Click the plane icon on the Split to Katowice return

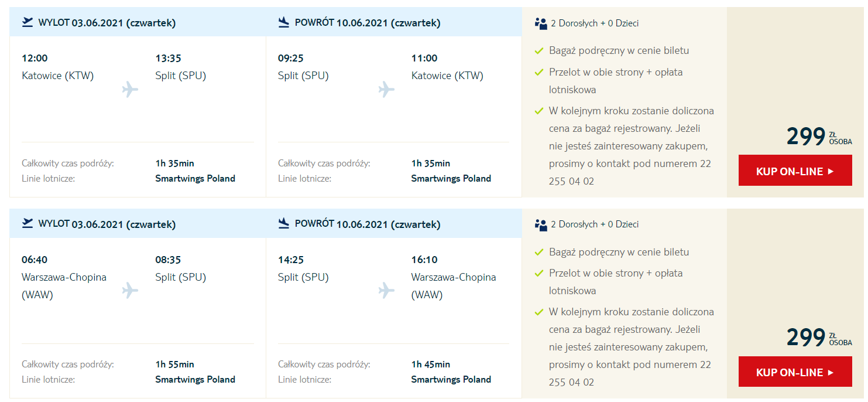click(386, 90)
